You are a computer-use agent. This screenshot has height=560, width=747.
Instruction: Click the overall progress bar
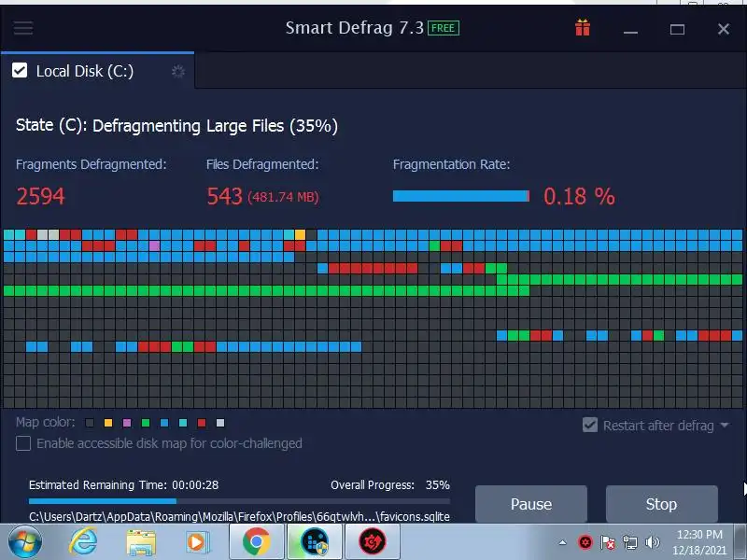[239, 501]
